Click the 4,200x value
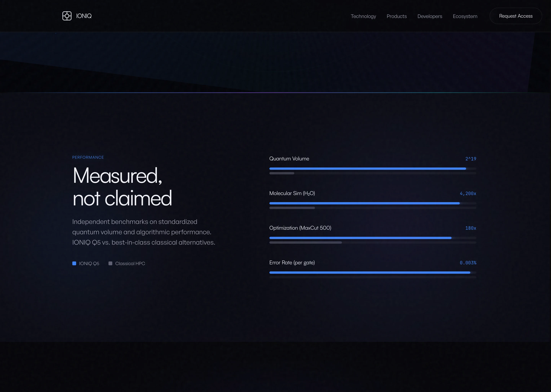This screenshot has height=392, width=551. pyautogui.click(x=468, y=193)
